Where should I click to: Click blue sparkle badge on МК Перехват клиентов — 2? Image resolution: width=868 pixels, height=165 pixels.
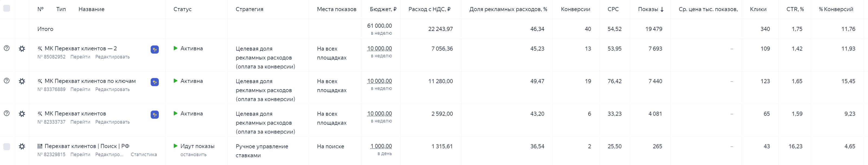(155, 50)
